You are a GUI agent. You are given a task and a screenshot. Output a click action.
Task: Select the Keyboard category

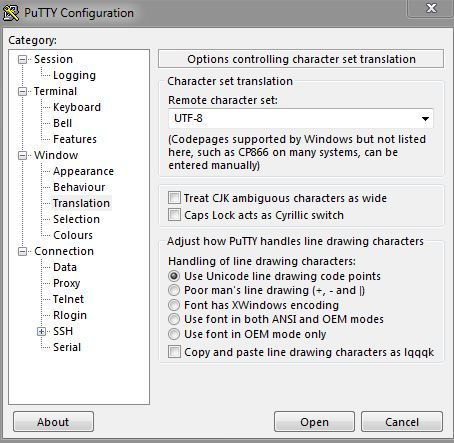click(77, 107)
